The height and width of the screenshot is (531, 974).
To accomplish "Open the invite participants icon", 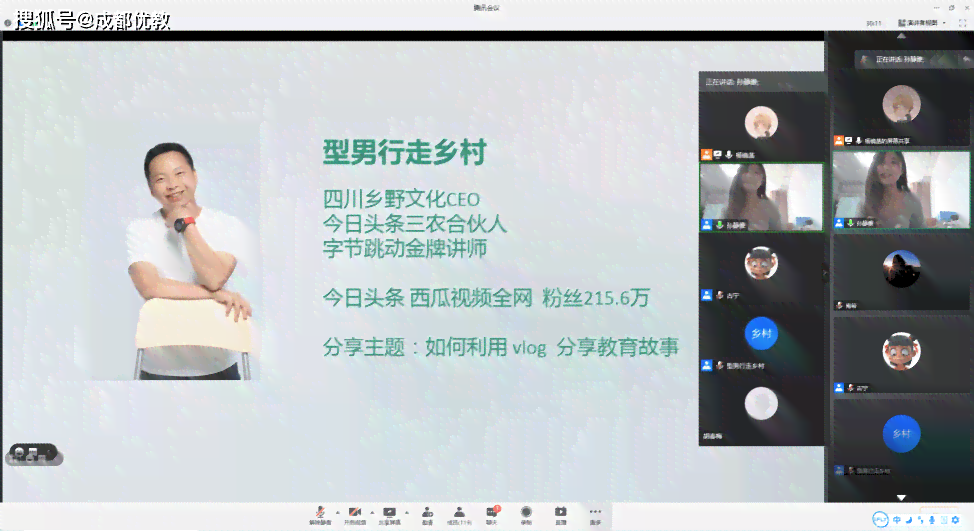I will [427, 515].
